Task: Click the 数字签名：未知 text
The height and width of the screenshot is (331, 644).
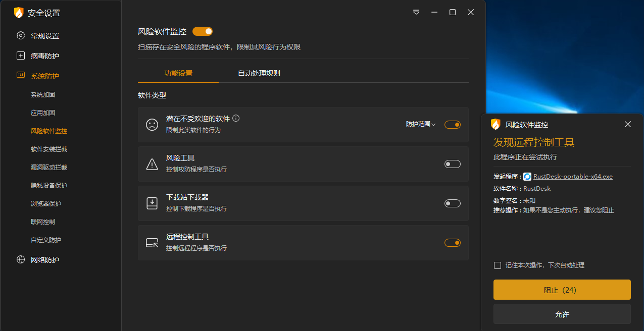Action: tap(514, 200)
